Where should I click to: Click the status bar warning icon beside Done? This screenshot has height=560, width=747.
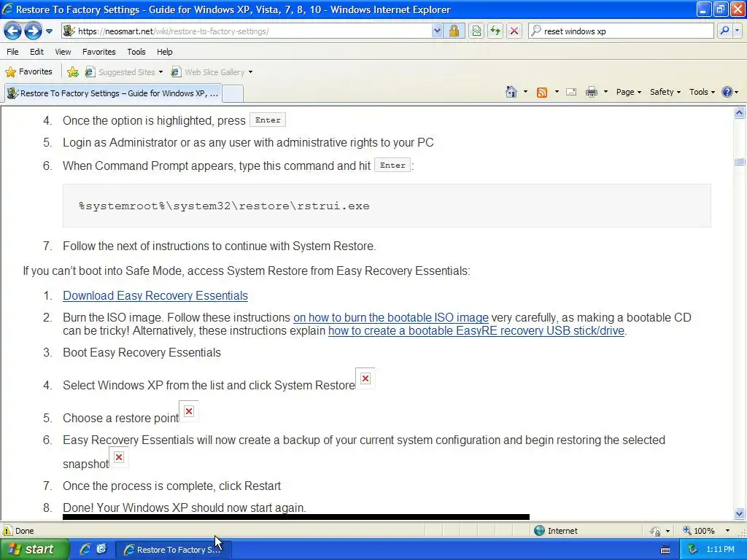click(x=7, y=531)
